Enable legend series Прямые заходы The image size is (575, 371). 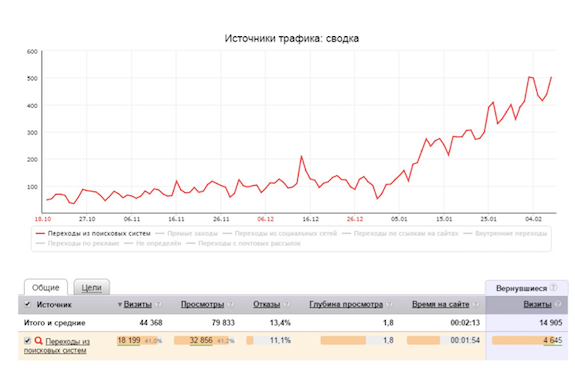(x=187, y=234)
